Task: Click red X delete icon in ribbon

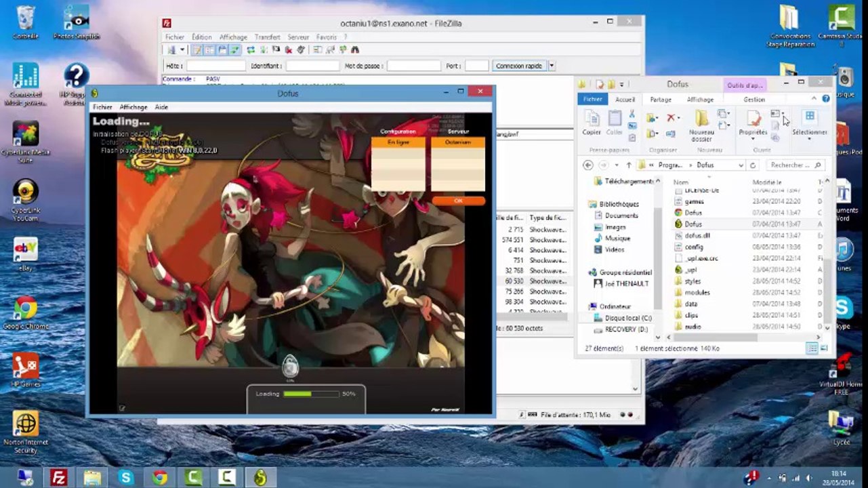Action: coord(671,117)
